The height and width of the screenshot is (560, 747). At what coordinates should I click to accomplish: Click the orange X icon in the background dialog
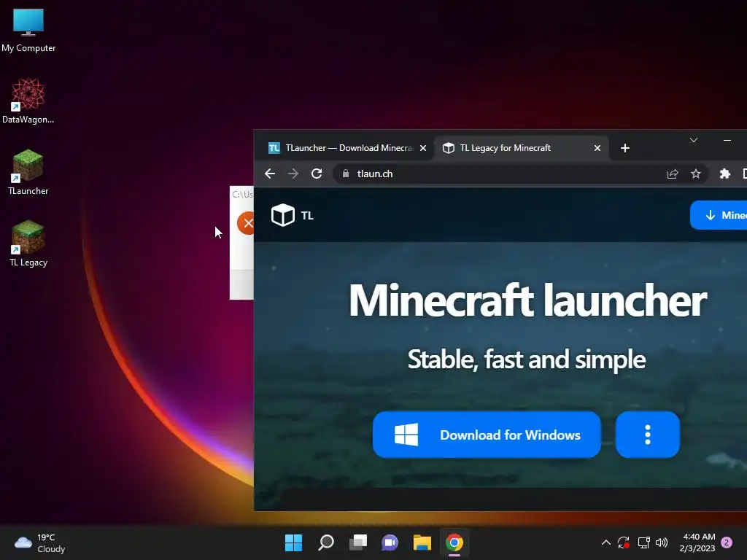246,223
